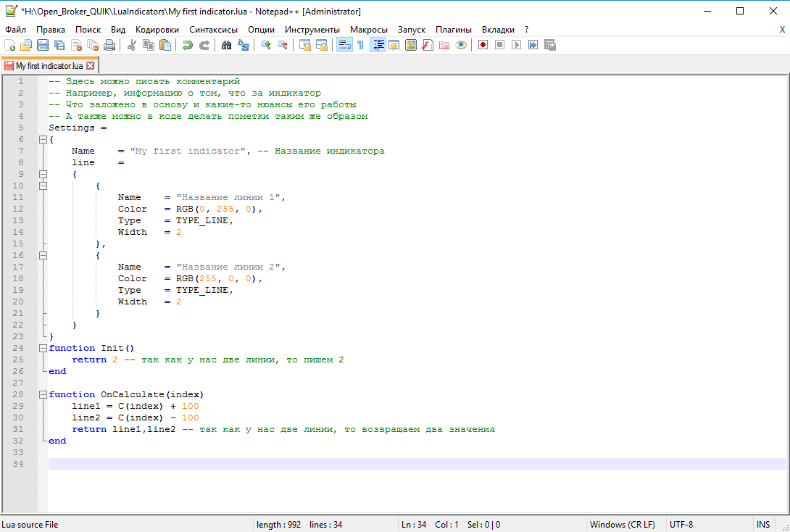
Task: Create a new file with the New icon
Action: click(9, 46)
